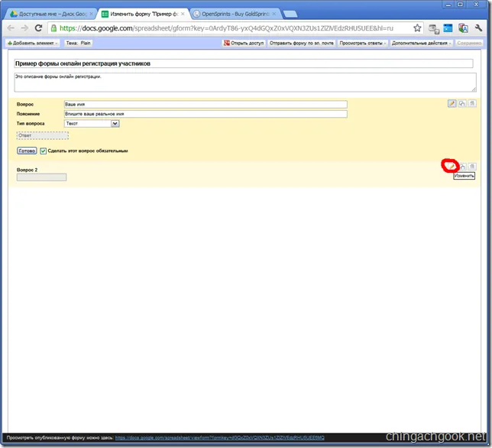Go forward in browser history
The height and width of the screenshot is (448, 492).
point(24,28)
